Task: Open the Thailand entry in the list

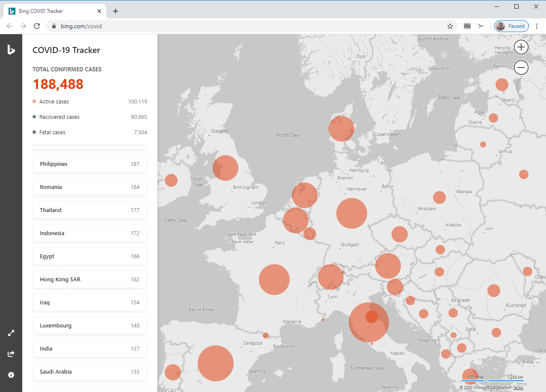Action: tap(89, 210)
